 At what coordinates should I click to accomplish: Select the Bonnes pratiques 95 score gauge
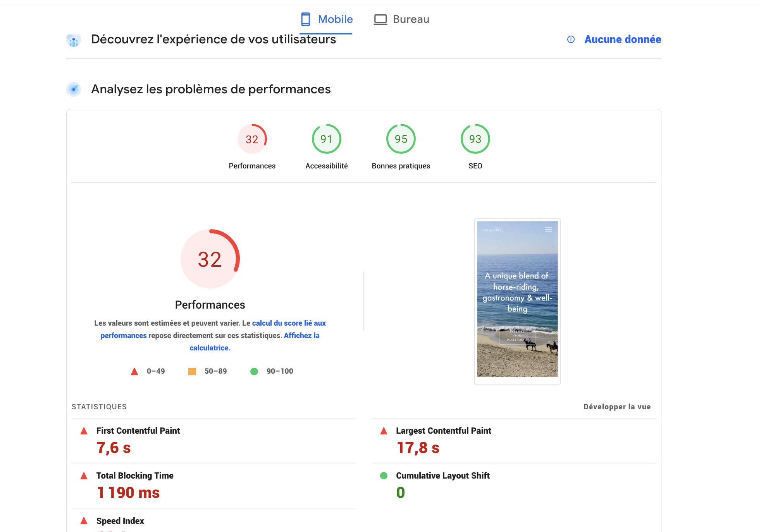401,139
